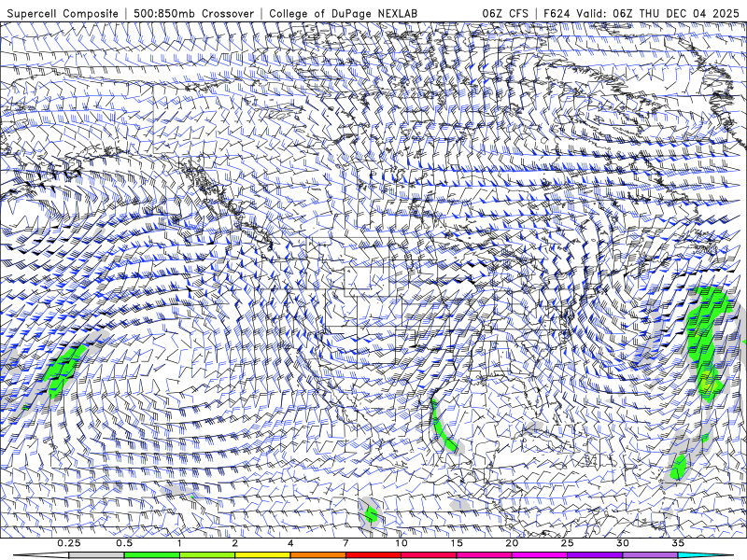
Task: Select the yellow 2–4 legend color segment
Action: coord(262,555)
